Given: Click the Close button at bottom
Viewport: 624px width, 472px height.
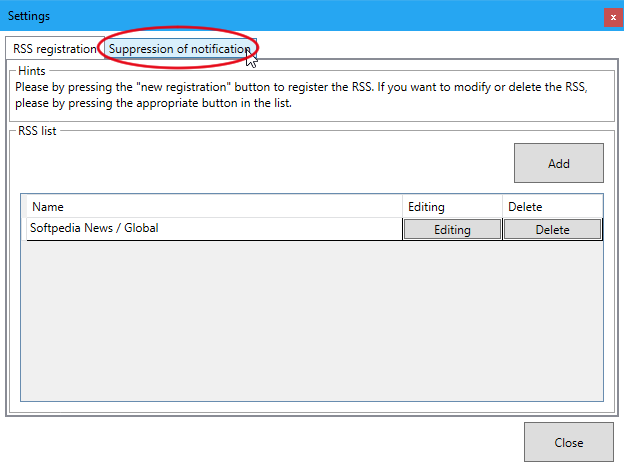Looking at the screenshot, I should click(569, 442).
